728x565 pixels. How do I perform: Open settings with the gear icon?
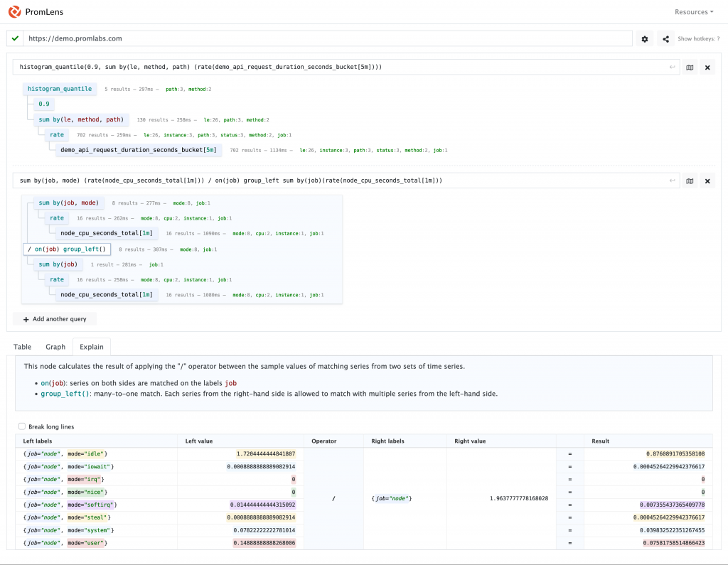pos(644,39)
